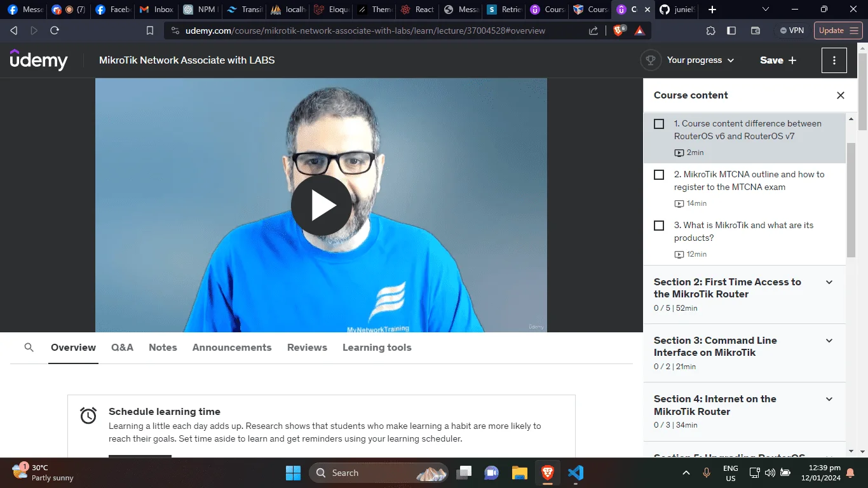Image resolution: width=868 pixels, height=488 pixels.
Task: Mark lecture 2 MTCNA outline as complete
Action: [659, 175]
